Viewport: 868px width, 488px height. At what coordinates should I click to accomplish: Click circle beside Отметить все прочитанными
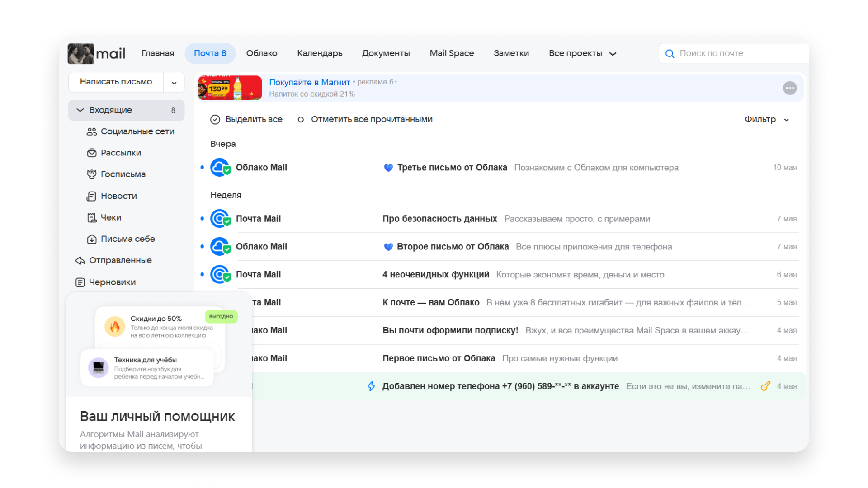coord(301,120)
